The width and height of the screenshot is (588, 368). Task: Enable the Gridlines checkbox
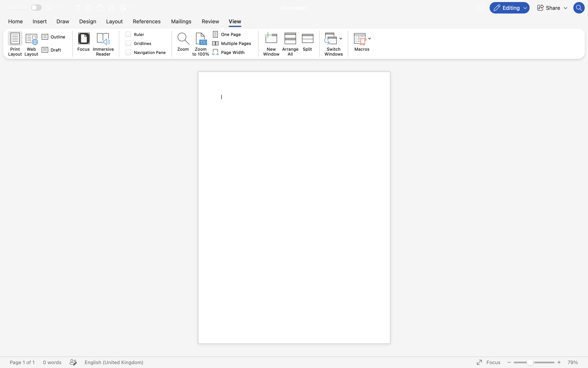coord(128,43)
